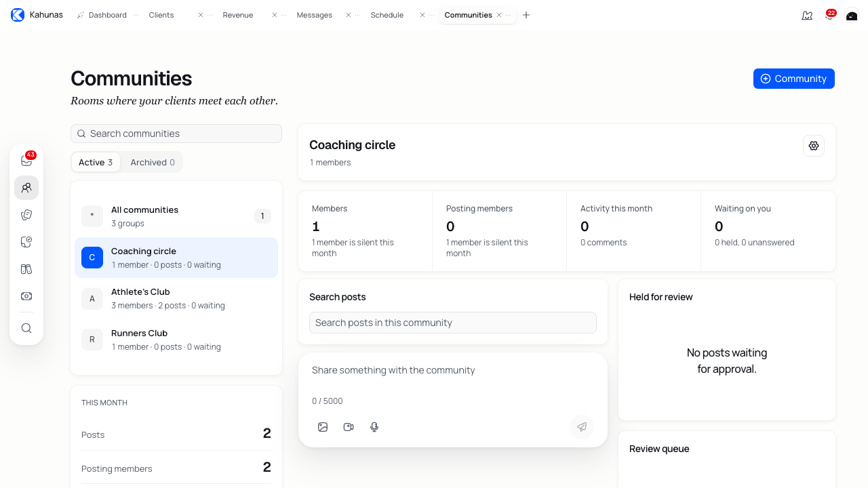The image size is (868, 488).
Task: Switch to the Archived filter
Action: click(x=153, y=162)
